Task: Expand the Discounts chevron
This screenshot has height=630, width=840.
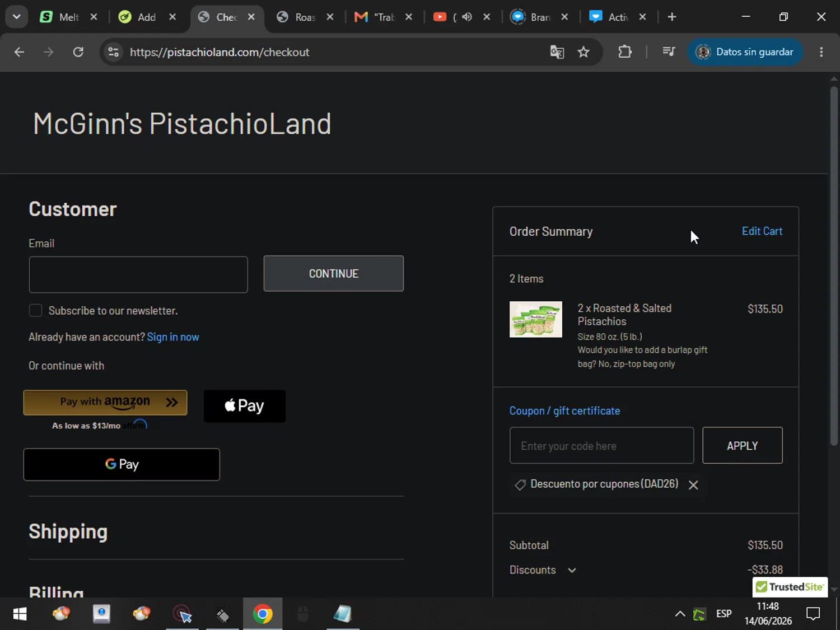Action: (x=572, y=570)
